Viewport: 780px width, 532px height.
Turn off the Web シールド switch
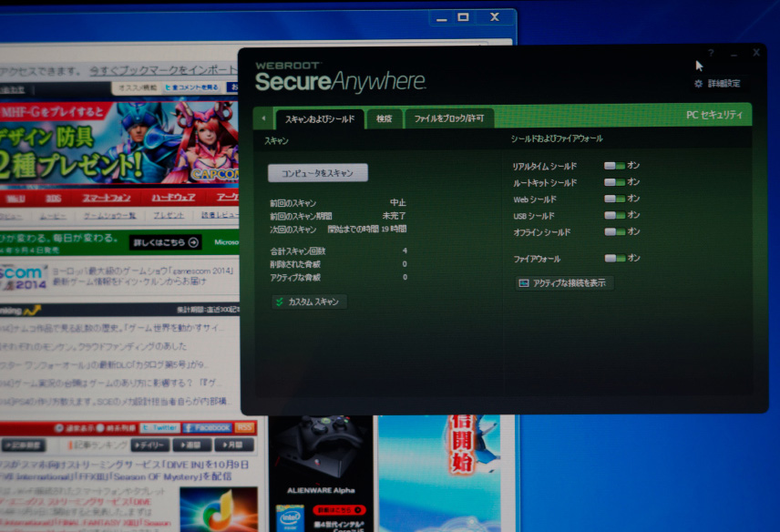click(x=614, y=199)
